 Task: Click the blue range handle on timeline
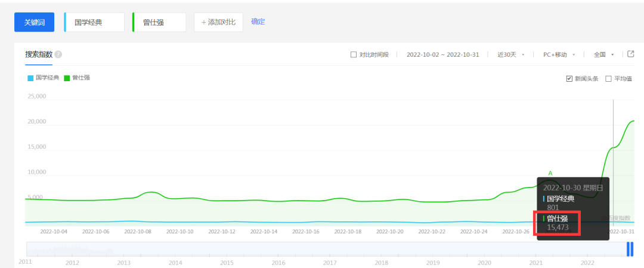[630, 249]
